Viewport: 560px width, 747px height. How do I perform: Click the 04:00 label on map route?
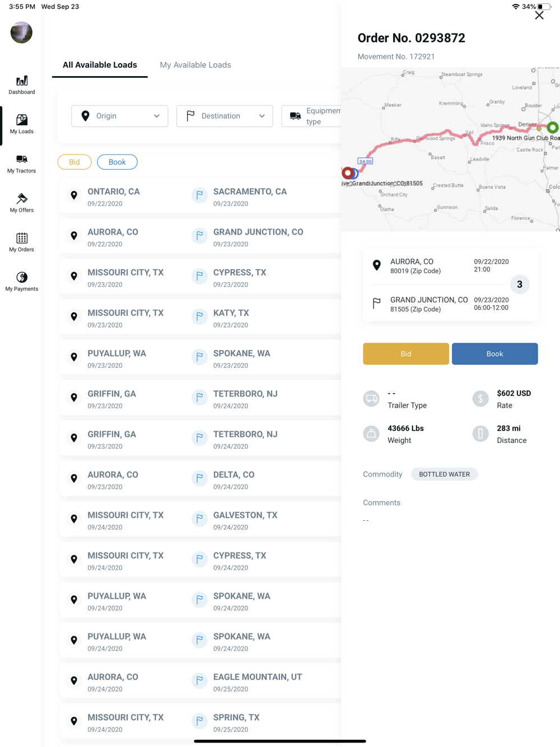365,161
